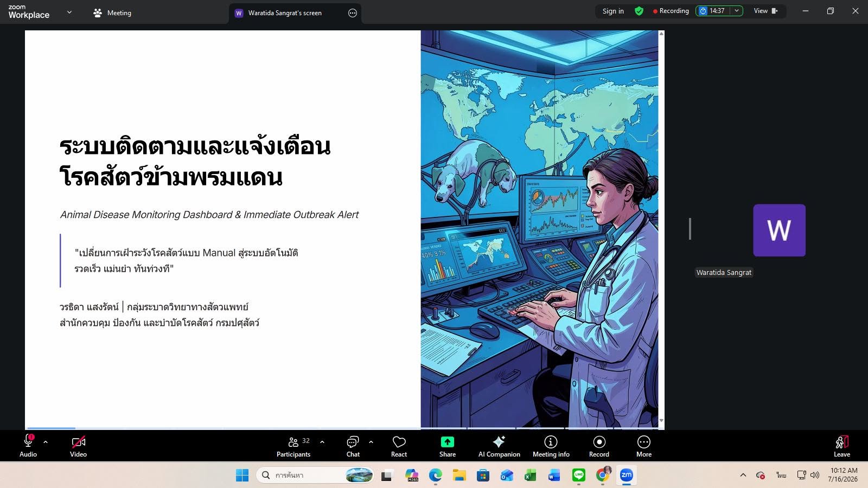
Task: Open options ellipsis on the shared screen tab
Action: click(353, 13)
